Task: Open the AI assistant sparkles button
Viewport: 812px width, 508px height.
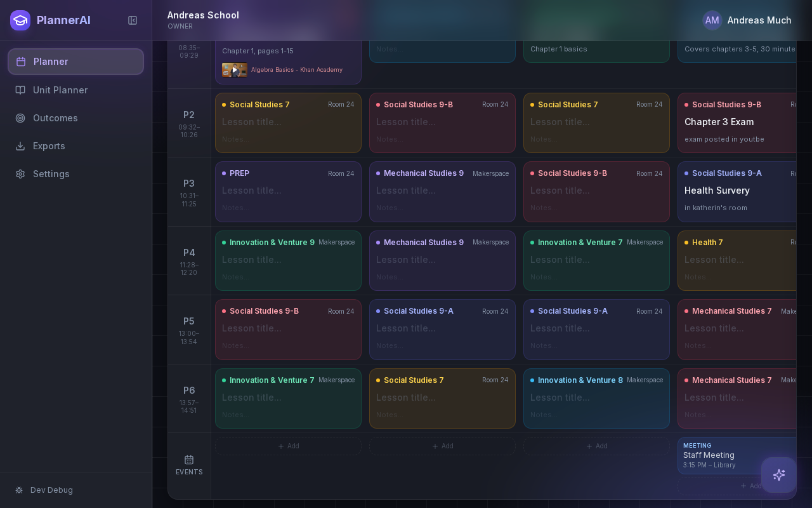Action: pyautogui.click(x=779, y=475)
